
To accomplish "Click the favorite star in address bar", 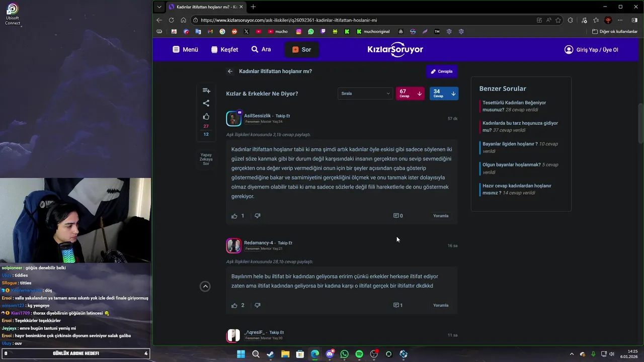I will 558,20.
